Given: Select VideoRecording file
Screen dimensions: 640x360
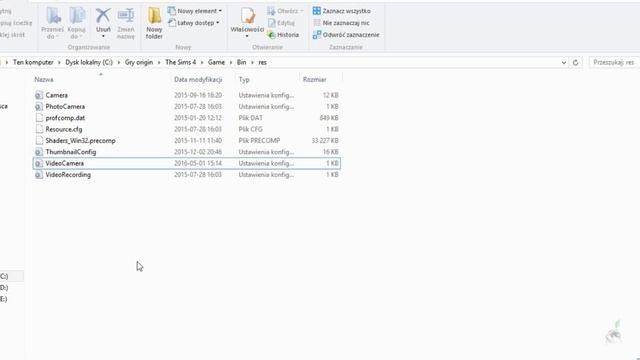Looking at the screenshot, I should 68,175.
